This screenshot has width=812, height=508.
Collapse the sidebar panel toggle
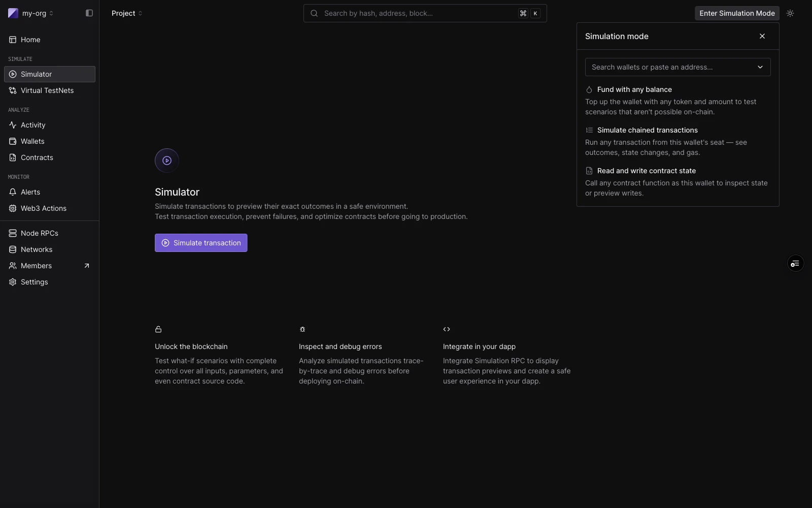pyautogui.click(x=89, y=13)
